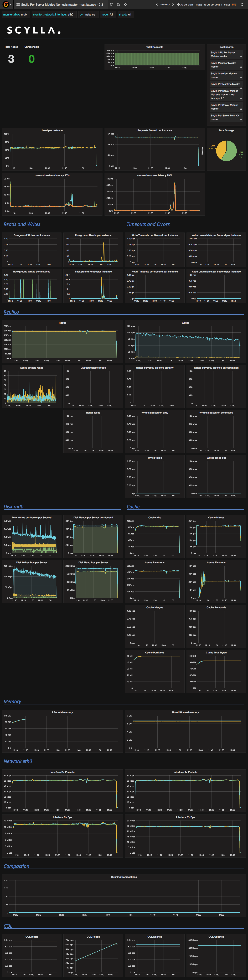Image resolution: width=248 pixels, height=980 pixels.
Task: Star Scylla Per-Server Disk I/O master
Action: tap(241, 119)
